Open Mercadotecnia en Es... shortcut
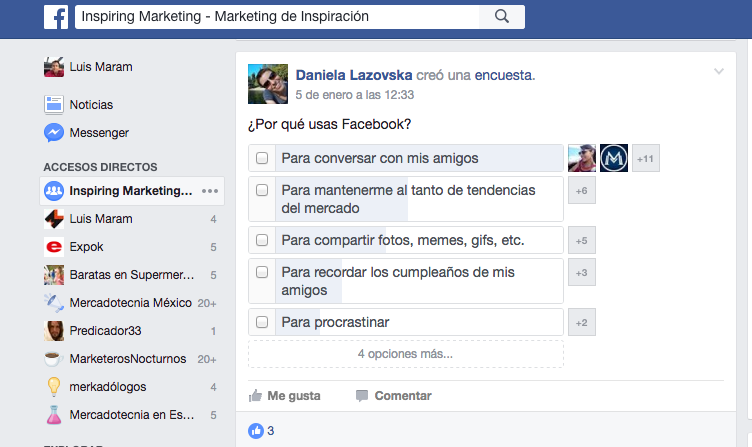The height and width of the screenshot is (447, 752). point(132,415)
